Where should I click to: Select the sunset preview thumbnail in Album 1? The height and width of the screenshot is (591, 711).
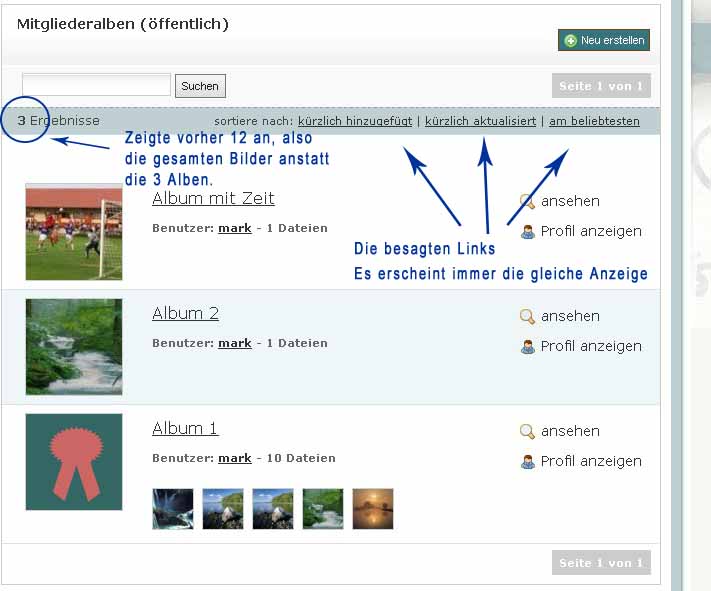click(x=373, y=508)
